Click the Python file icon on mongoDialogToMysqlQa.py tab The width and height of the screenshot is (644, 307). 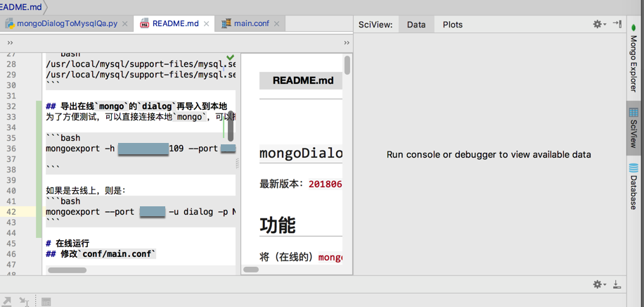(x=9, y=24)
